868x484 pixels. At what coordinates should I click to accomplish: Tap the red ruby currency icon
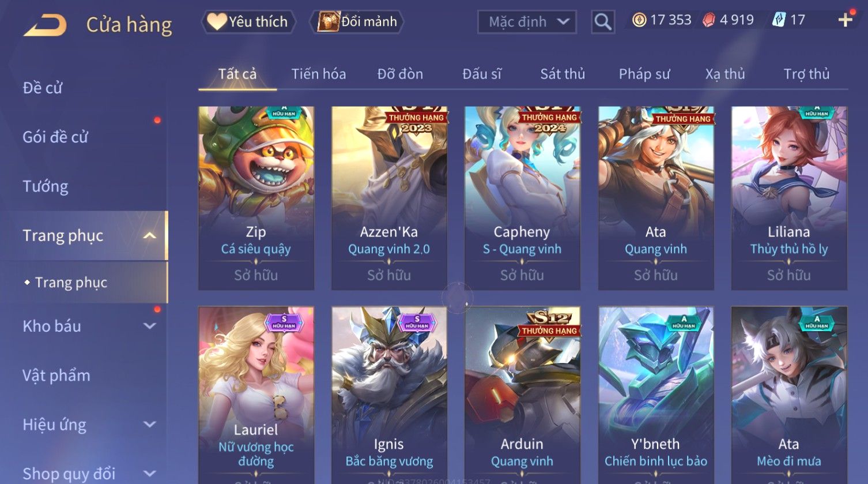709,20
